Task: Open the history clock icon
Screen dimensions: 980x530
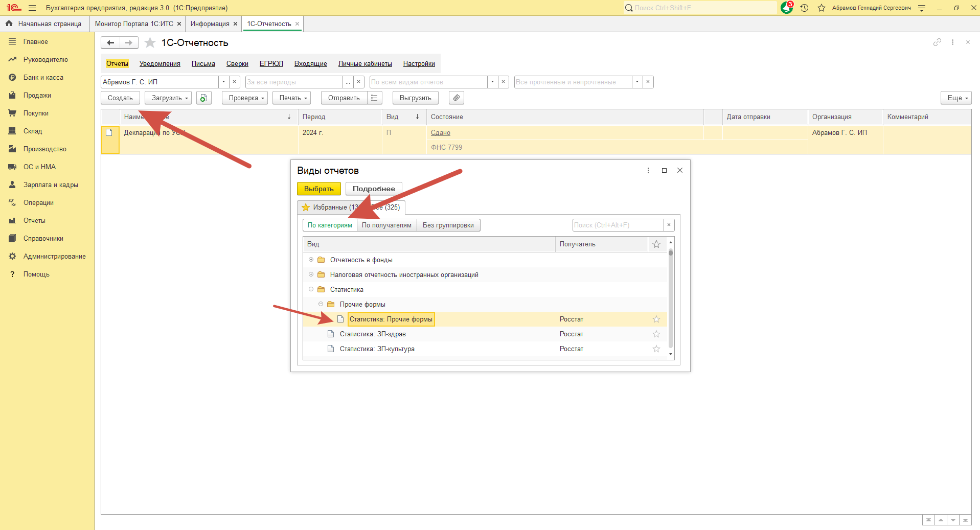Action: click(x=804, y=8)
